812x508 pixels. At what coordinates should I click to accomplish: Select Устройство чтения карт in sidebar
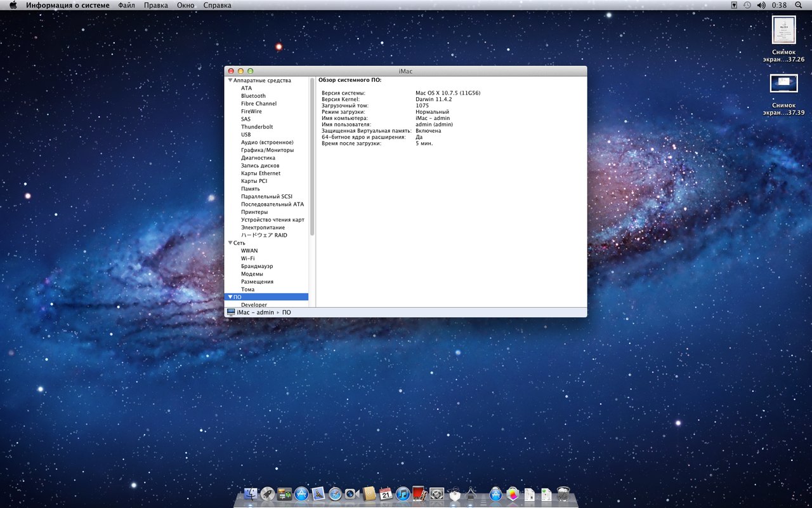273,220
